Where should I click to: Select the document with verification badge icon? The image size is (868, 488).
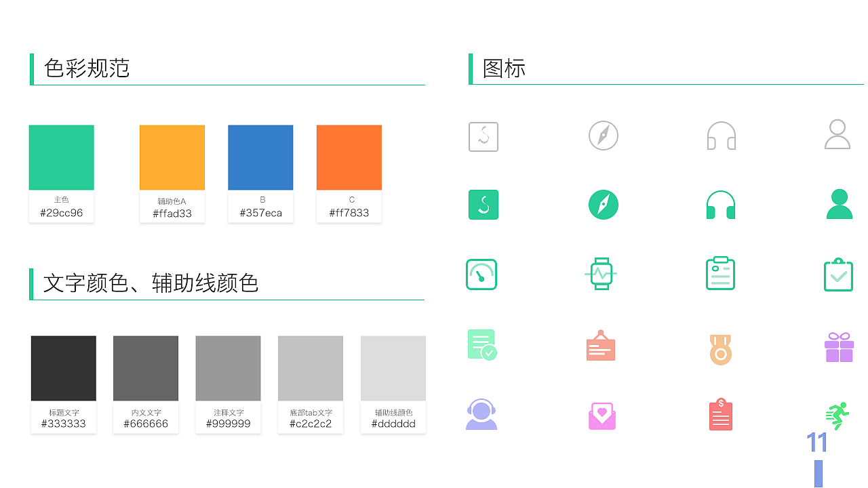pyautogui.click(x=482, y=344)
